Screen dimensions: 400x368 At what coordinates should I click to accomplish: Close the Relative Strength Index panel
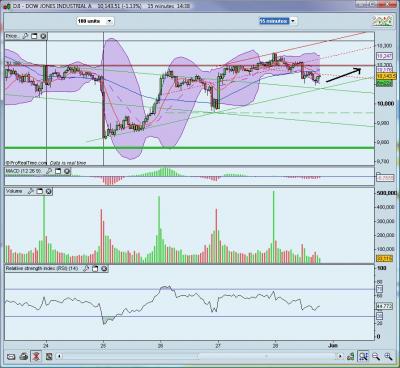click(104, 269)
